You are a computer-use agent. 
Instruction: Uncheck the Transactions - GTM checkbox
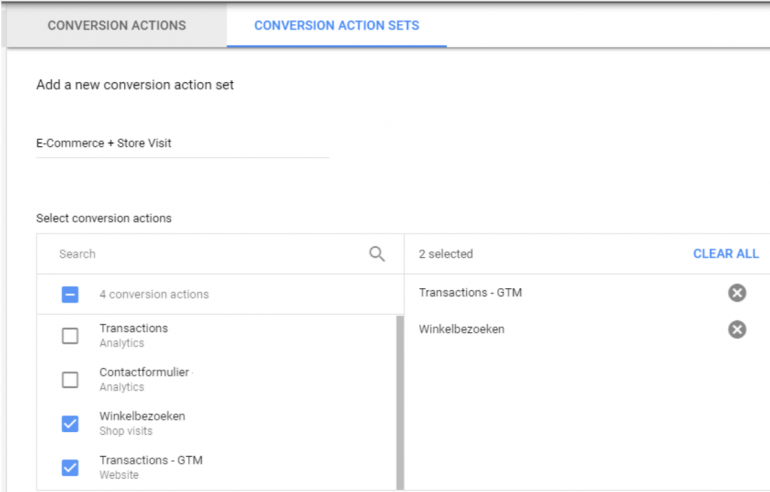(x=70, y=467)
